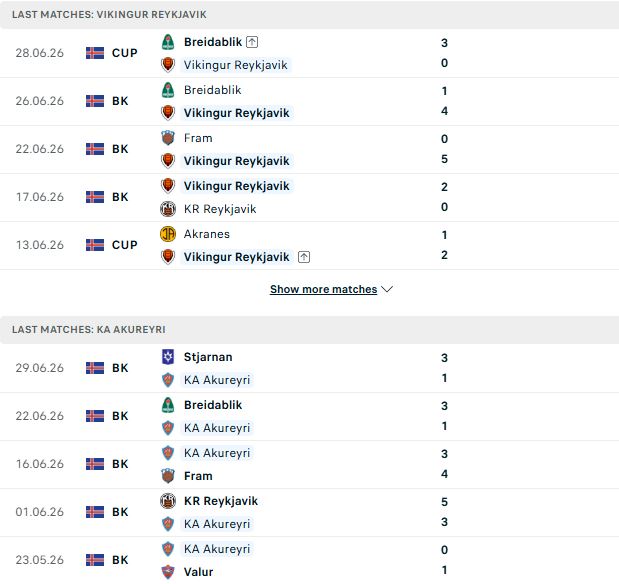Select the Last Matches: KA Akureyri header
Viewport: 619px width, 584px height.
point(310,329)
